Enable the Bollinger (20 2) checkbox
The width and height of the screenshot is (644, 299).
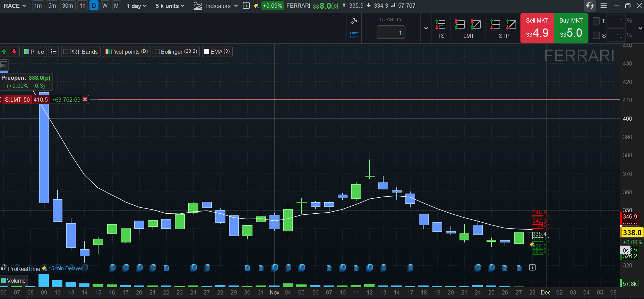pyautogui.click(x=157, y=52)
